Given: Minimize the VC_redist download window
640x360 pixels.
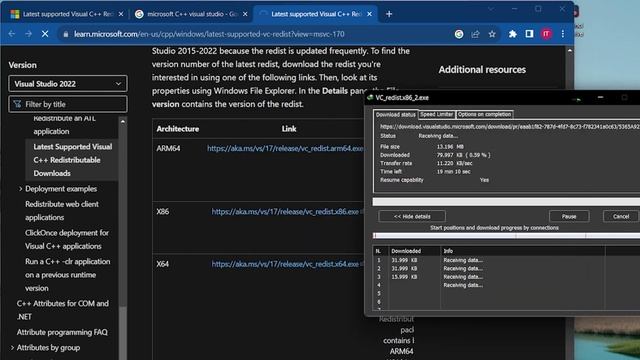Looking at the screenshot, I should (600, 98).
